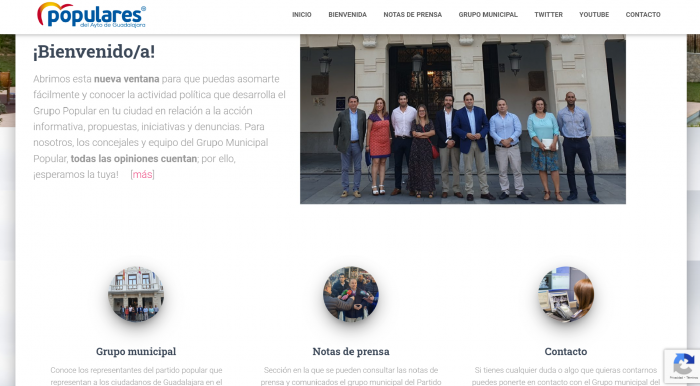Click the Contacto section heading
This screenshot has width=700, height=386.
point(566,352)
